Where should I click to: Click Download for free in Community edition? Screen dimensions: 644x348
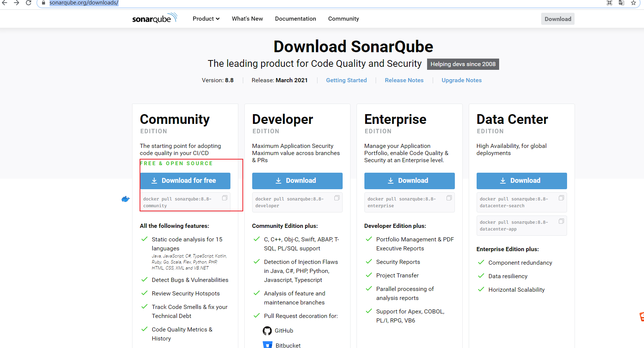(x=185, y=181)
